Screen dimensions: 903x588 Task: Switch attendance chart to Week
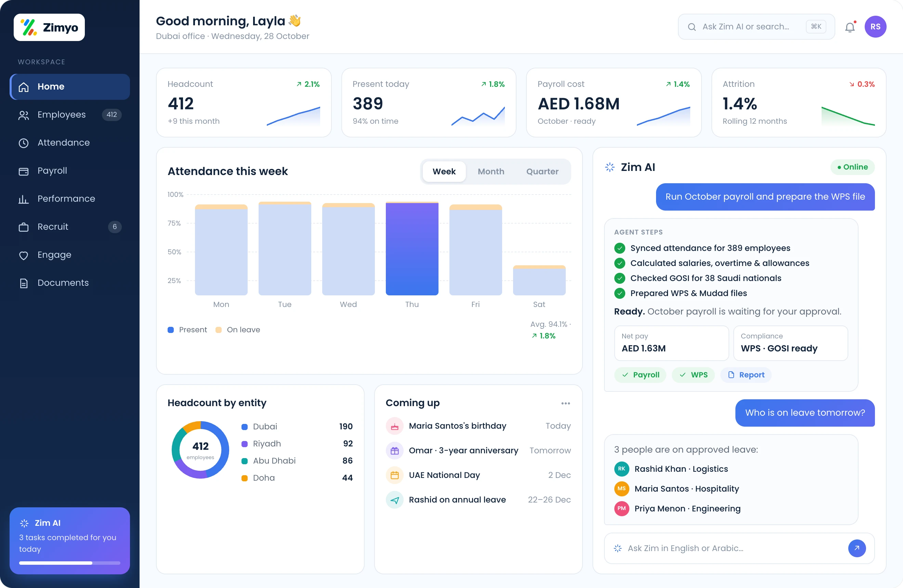coord(444,172)
